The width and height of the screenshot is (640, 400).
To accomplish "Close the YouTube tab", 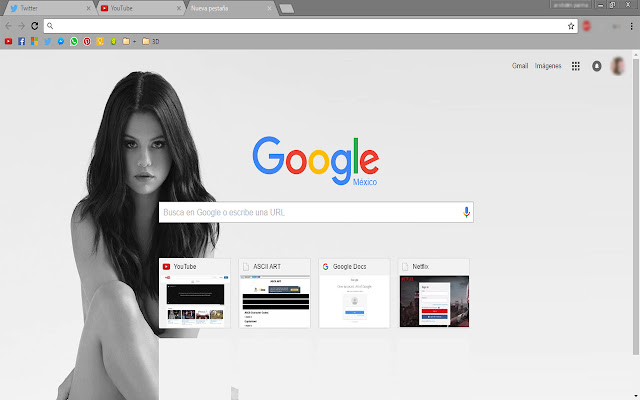I will pyautogui.click(x=178, y=8).
